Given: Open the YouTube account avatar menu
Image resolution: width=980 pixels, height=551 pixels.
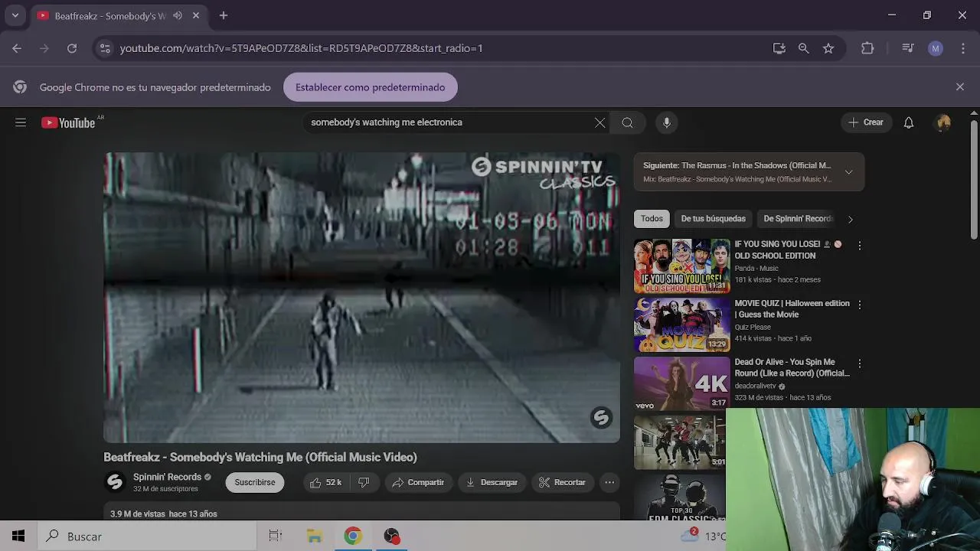Looking at the screenshot, I should pos(943,122).
